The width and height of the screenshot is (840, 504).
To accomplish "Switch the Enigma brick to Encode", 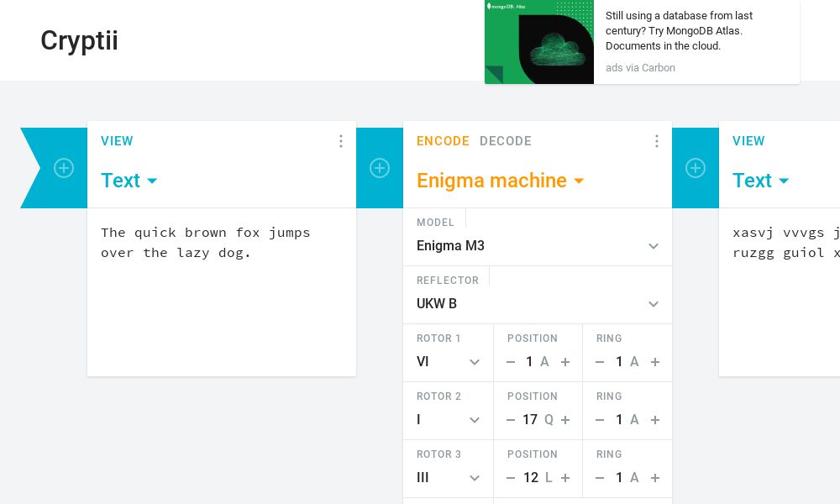I will 443,141.
